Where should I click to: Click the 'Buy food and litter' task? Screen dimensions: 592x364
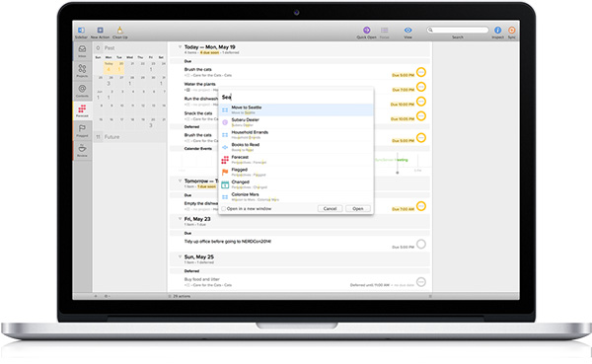pyautogui.click(x=202, y=279)
